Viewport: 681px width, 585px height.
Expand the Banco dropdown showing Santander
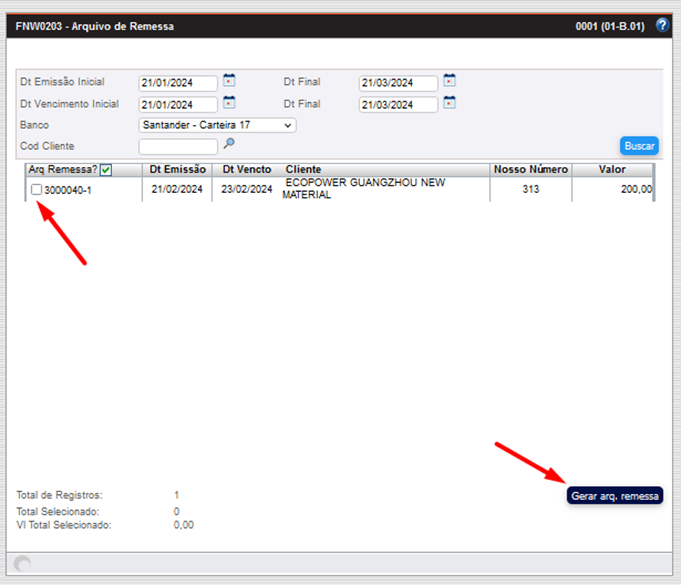point(217,125)
